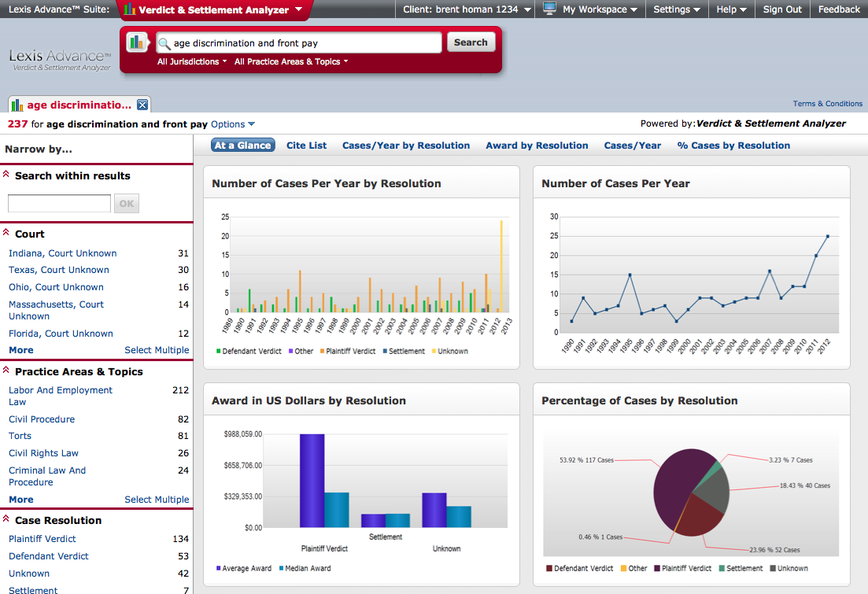868x594 pixels.
Task: Open the All Practice Areas & Topics dropdown
Action: pos(291,61)
